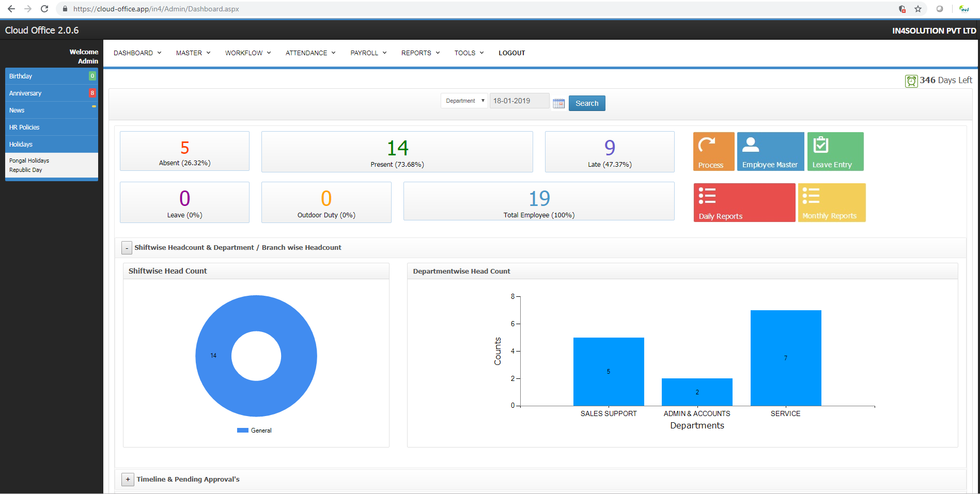Viewport: 980px width, 494px height.
Task: Open the Department dropdown
Action: [x=464, y=101]
